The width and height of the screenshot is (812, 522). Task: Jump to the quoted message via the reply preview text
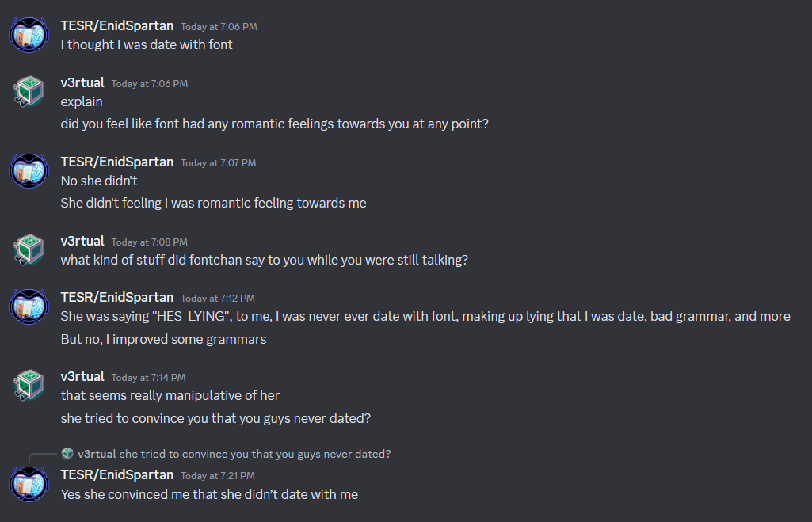coord(255,454)
